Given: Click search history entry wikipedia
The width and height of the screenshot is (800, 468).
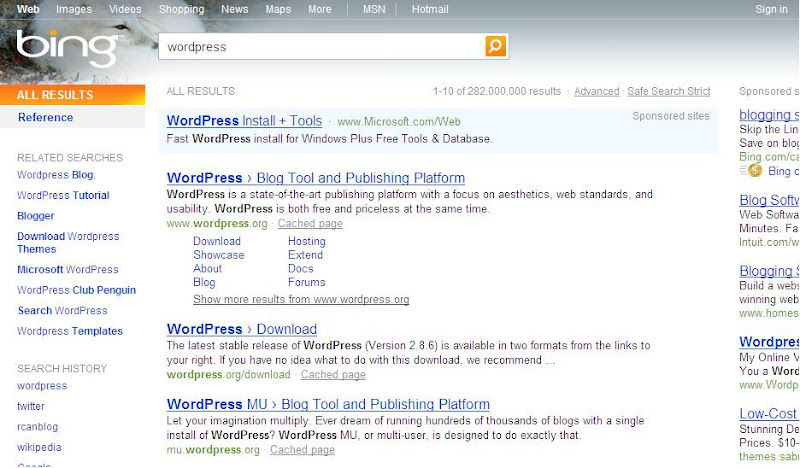Looking at the screenshot, I should (x=39, y=447).
